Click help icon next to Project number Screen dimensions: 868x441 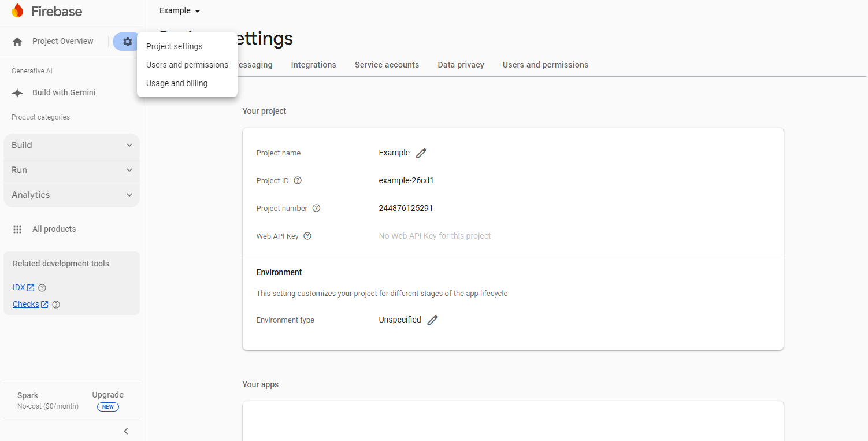316,208
